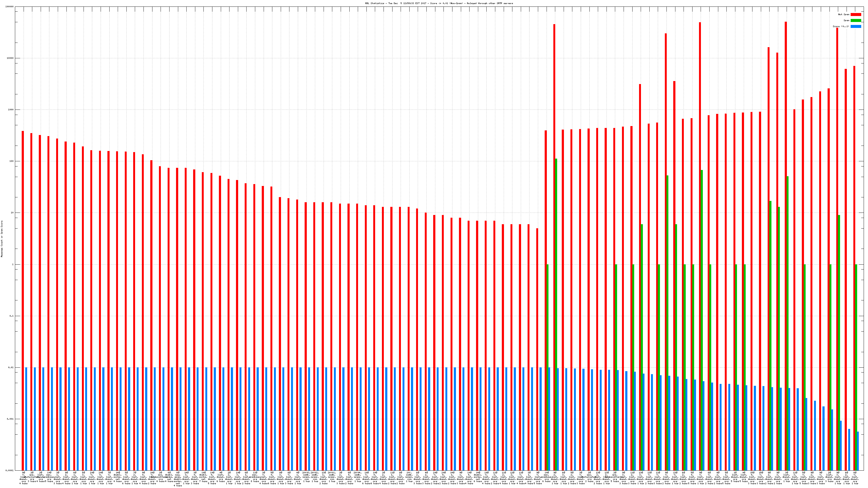Click the 'Not Spam' legend label
The width and height of the screenshot is (868, 488).
click(844, 14)
